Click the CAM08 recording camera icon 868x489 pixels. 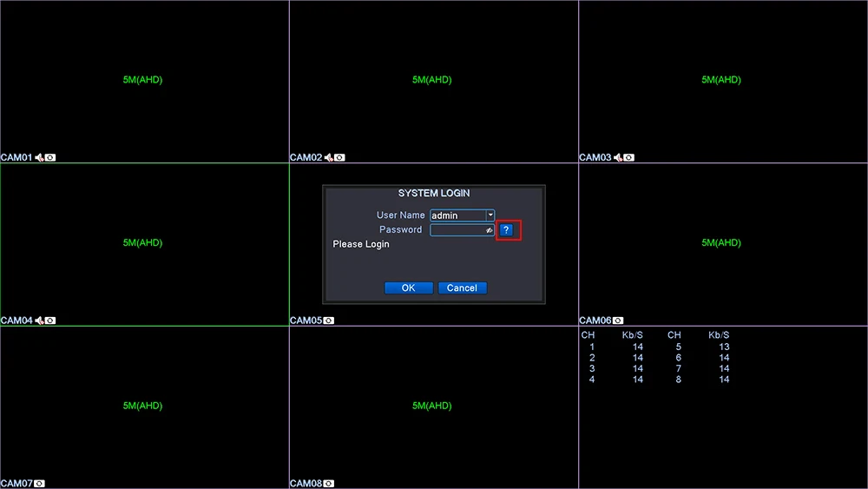329,484
